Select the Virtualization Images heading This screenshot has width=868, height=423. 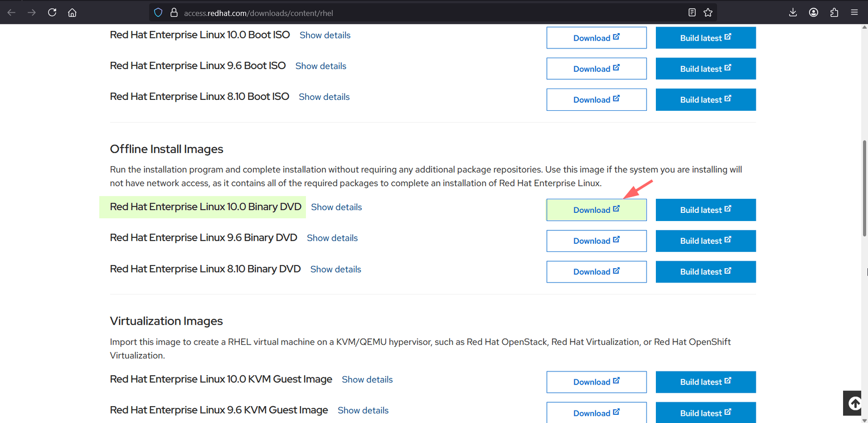(x=167, y=321)
